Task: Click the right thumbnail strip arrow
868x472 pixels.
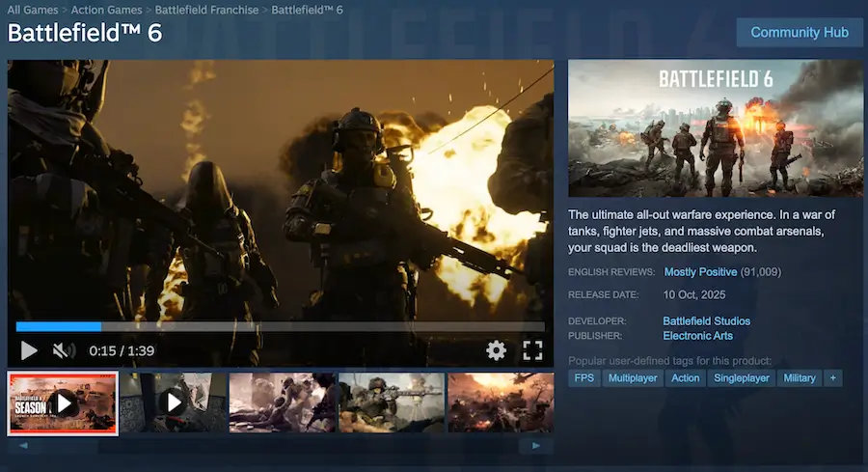Action: [536, 445]
